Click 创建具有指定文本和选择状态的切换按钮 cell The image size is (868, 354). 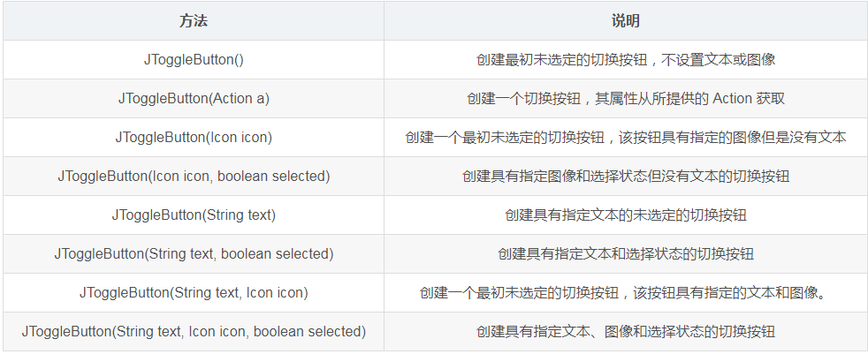[626, 254]
